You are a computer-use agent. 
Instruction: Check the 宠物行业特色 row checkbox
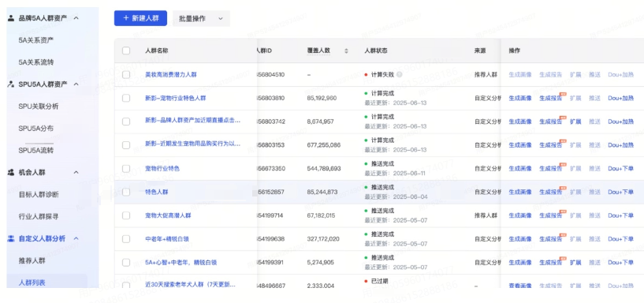point(126,169)
